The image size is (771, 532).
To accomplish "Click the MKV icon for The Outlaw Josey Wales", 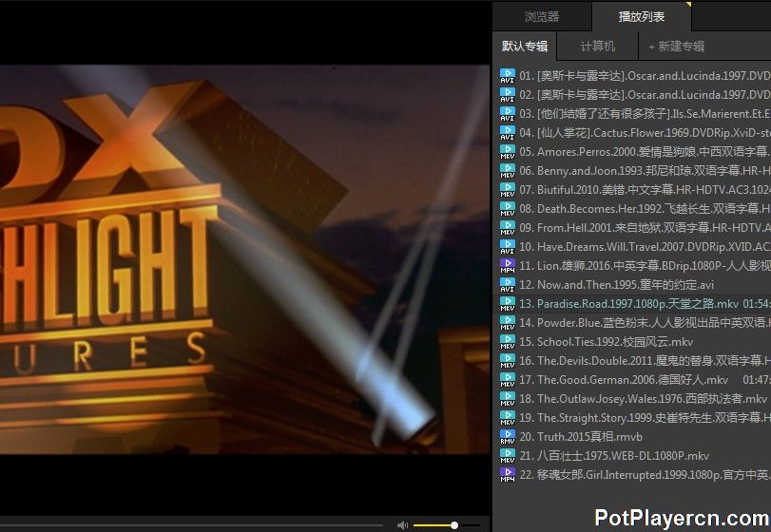I will pos(508,399).
